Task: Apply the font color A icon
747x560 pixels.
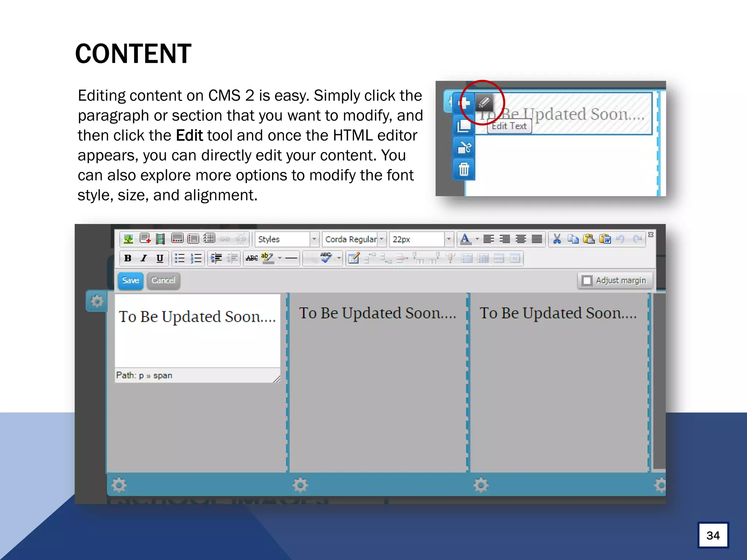Action: [465, 239]
